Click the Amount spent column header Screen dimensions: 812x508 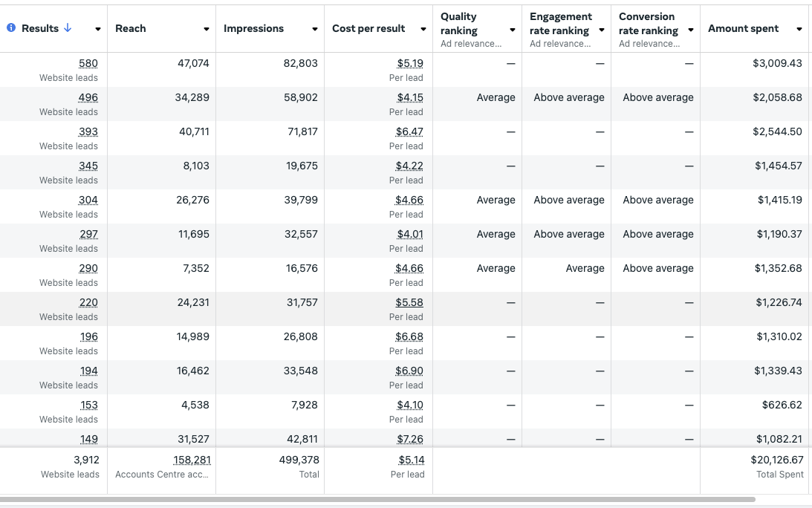743,28
